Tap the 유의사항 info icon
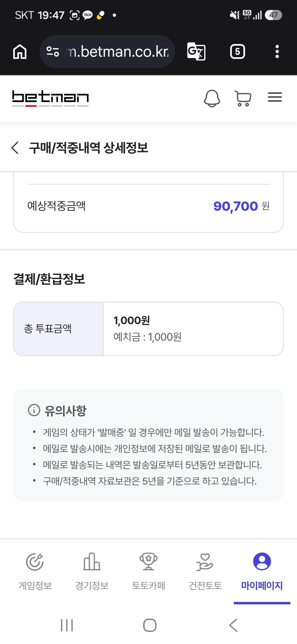Screen dimensions: 297x644 point(34,410)
